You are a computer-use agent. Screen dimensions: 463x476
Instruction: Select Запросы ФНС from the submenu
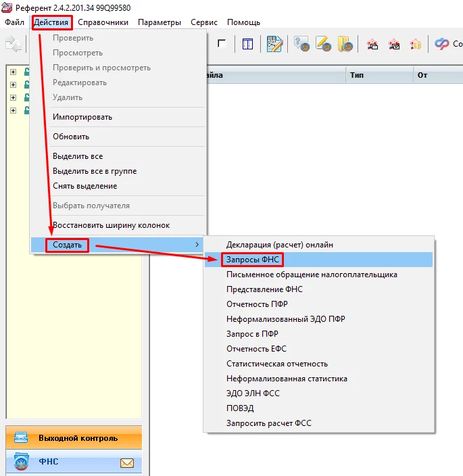[253, 260]
